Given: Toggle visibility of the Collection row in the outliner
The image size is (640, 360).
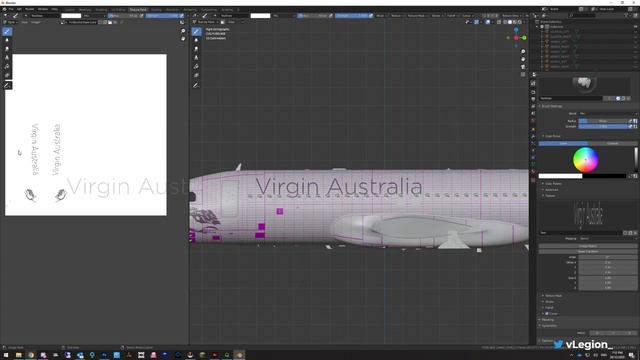Looking at the screenshot, I should click(x=636, y=27).
